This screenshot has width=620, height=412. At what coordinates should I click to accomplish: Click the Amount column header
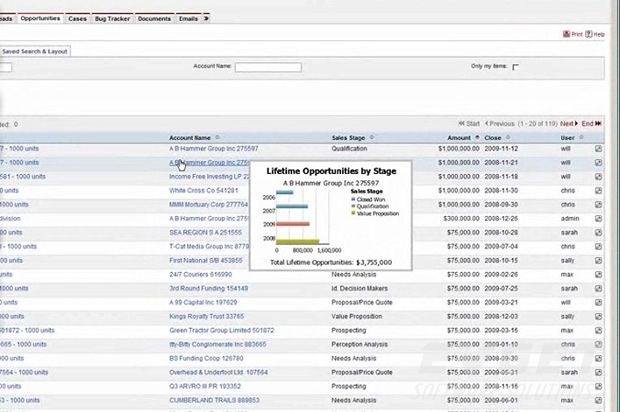click(459, 138)
